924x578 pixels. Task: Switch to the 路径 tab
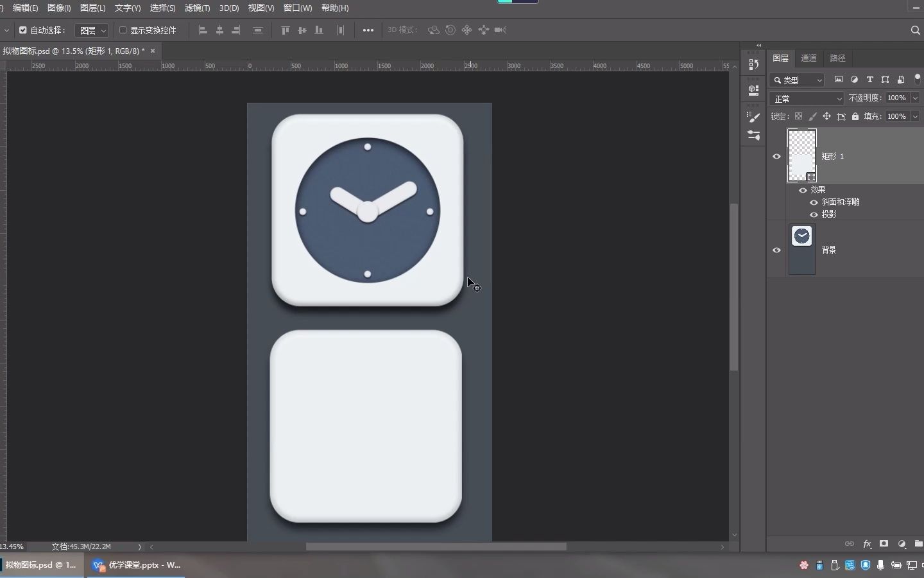pyautogui.click(x=837, y=58)
